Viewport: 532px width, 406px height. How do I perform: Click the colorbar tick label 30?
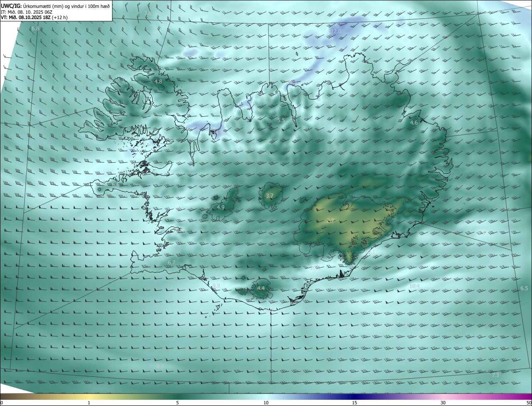[443, 403]
